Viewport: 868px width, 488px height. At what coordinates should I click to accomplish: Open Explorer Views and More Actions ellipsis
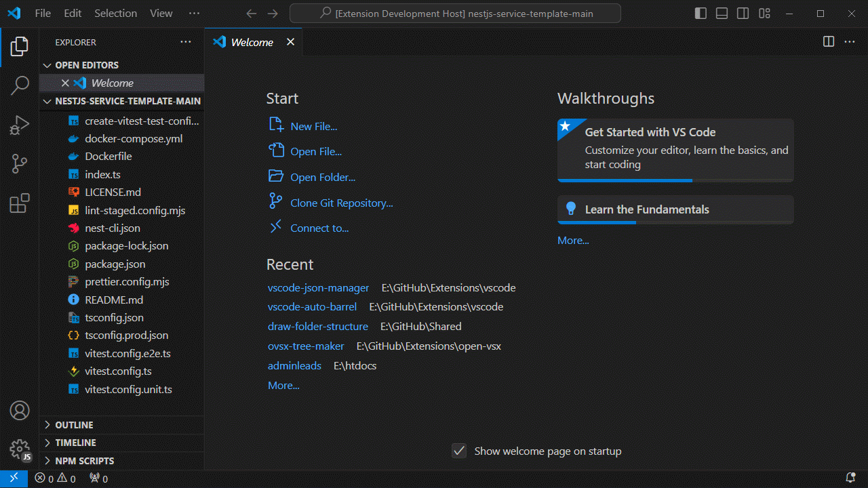[186, 42]
